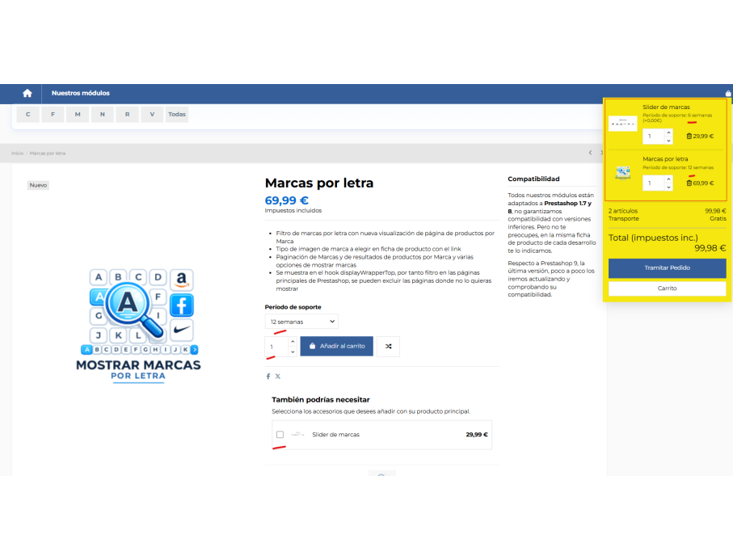Filter brands by letter C
Image resolution: width=733 pixels, height=560 pixels.
[x=28, y=114]
